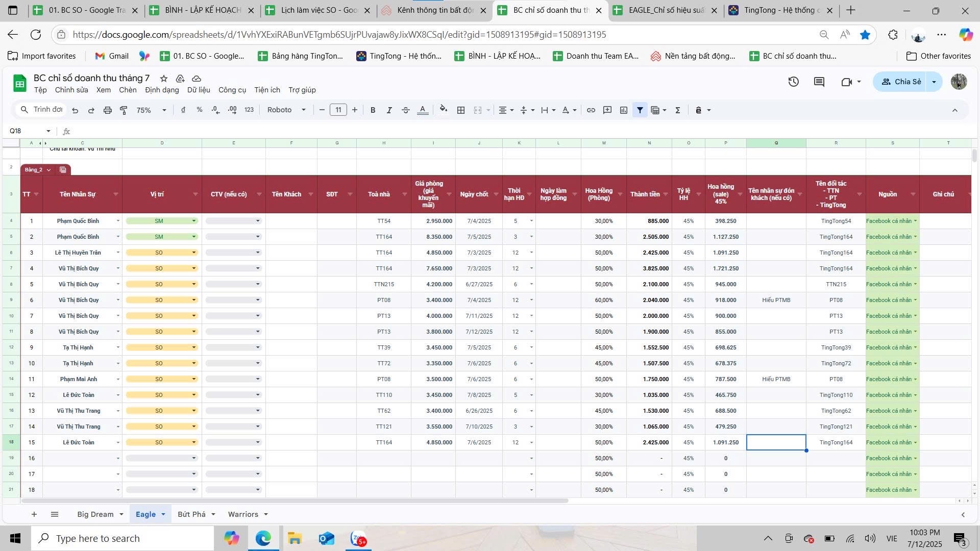Insert a link via the toolbar icon

click(x=591, y=110)
